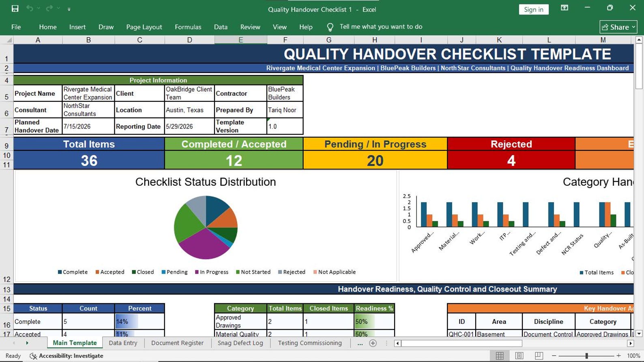Click the Share button
This screenshot has width=644, height=362.
pos(618,27)
